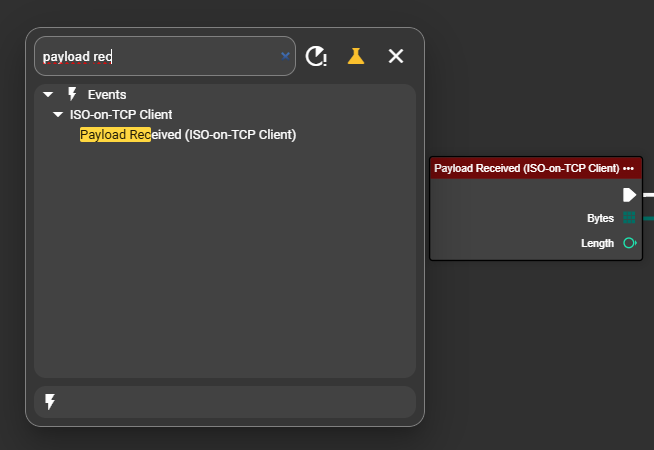Click the Bytes label on the node
The image size is (654, 450).
(x=600, y=218)
